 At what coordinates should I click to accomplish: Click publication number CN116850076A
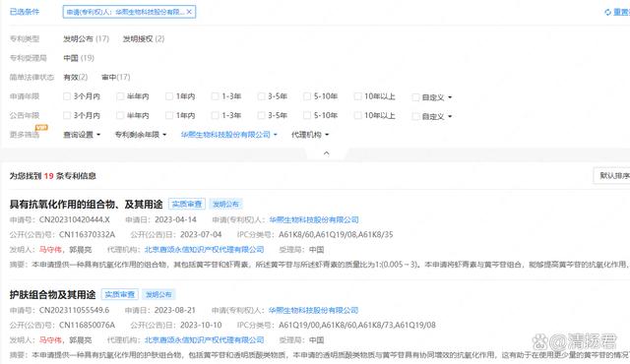coord(88,325)
